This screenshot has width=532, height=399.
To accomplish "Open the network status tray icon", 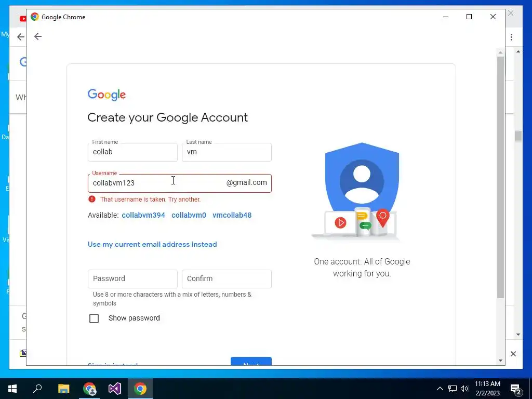I will tap(453, 389).
